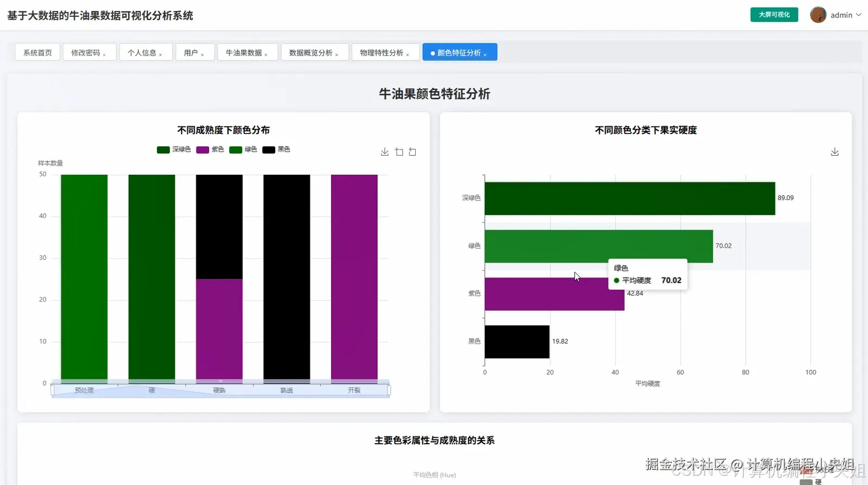Close the 牛油果数据 tab

266,54
